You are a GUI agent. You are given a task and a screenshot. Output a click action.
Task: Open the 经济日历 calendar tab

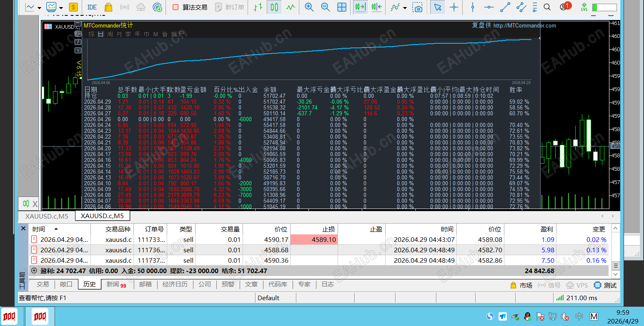point(175,284)
